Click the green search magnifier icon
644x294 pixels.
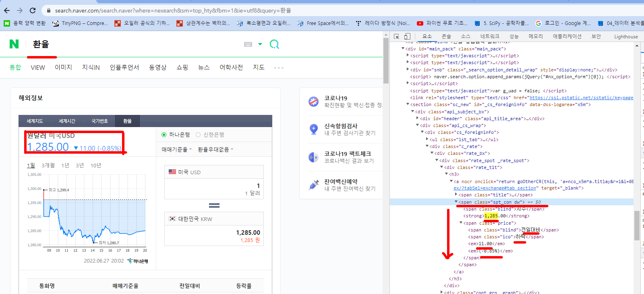(x=274, y=44)
